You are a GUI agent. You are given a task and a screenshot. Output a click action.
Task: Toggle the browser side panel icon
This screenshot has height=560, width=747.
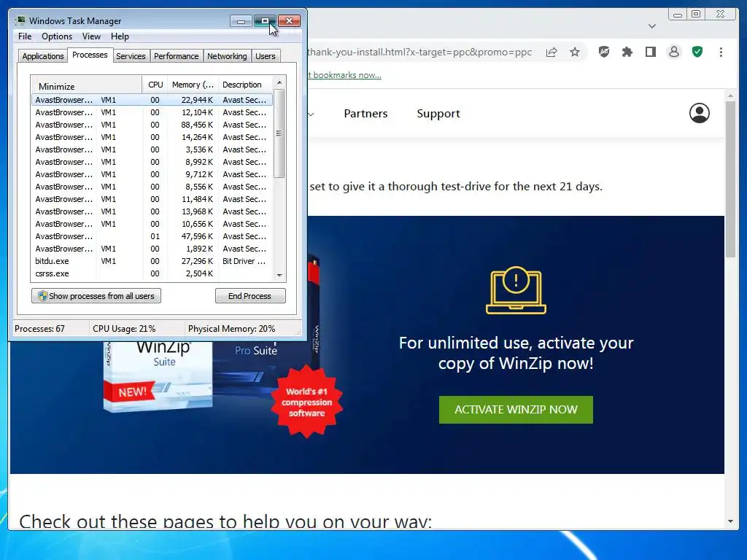[x=650, y=52]
